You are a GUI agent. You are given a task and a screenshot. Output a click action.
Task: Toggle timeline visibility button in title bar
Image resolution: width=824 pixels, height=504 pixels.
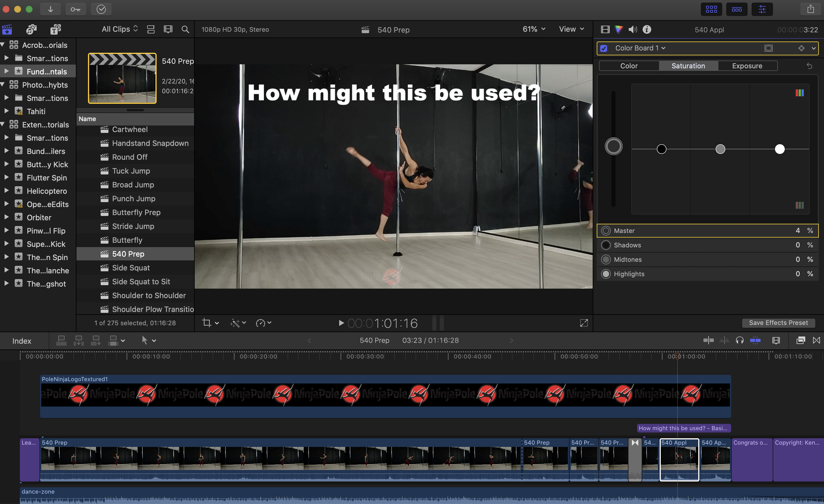pos(737,9)
